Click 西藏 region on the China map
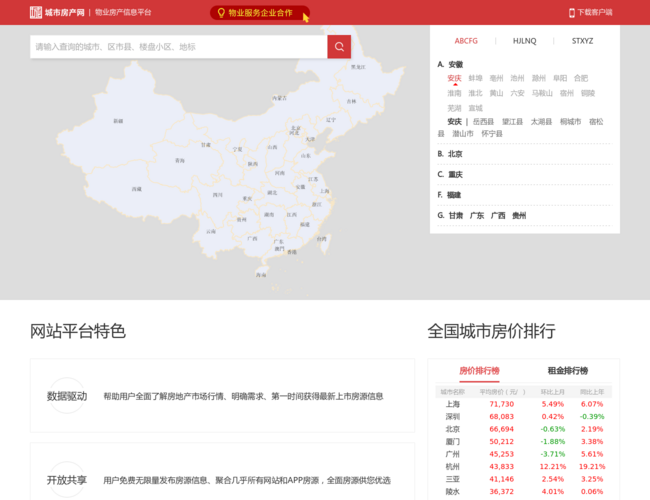 [136, 189]
